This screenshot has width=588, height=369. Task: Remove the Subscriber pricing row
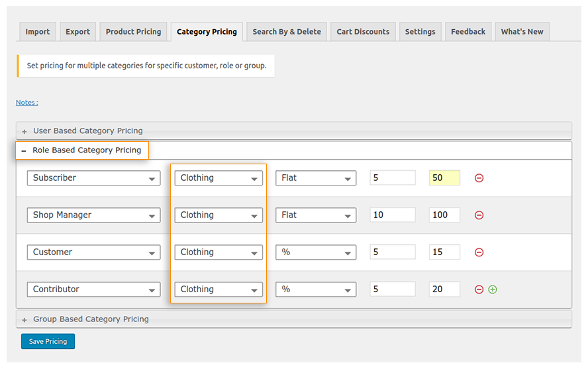[x=479, y=178]
